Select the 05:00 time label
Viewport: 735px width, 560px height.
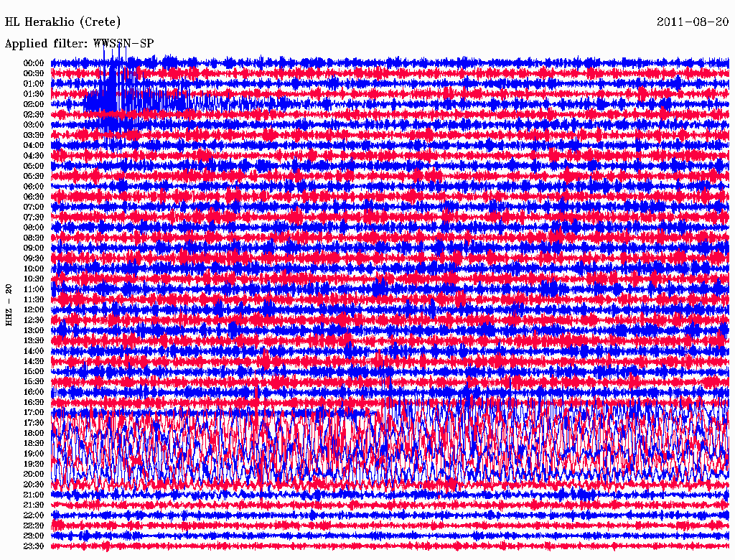coord(34,166)
